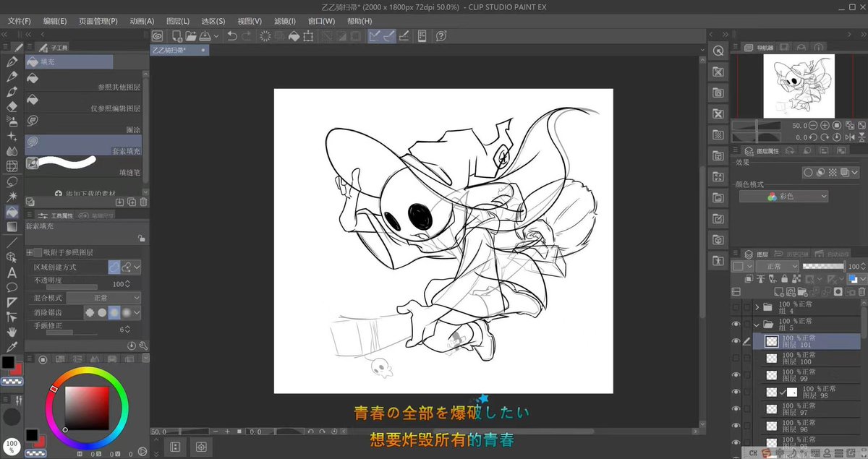
Task: Select the Hand move tool
Action: click(x=12, y=333)
